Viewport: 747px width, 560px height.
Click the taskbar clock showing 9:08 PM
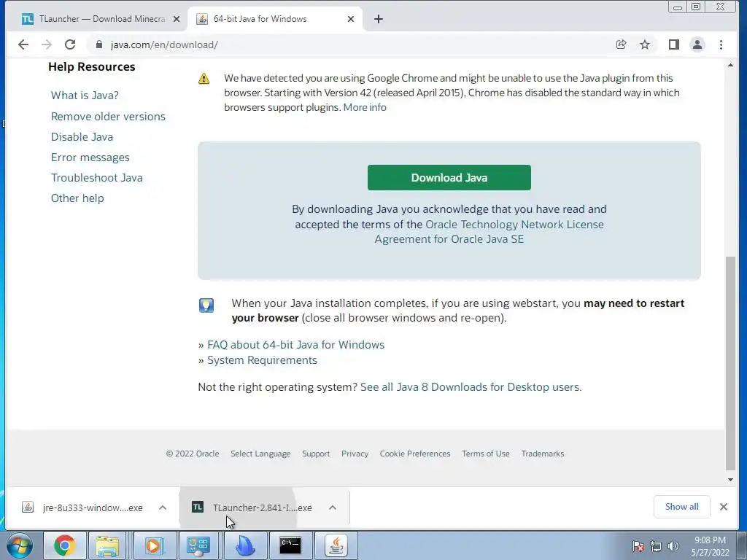pos(710,546)
